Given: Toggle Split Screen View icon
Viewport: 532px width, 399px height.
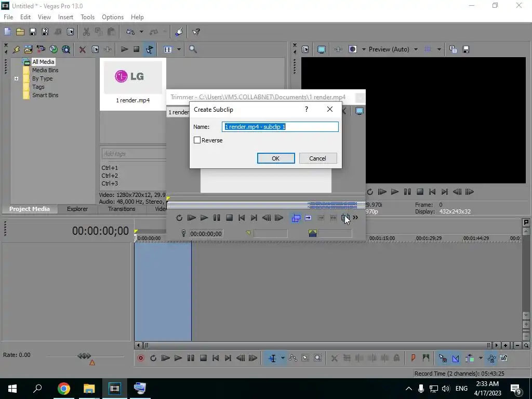Looking at the screenshot, I should pos(353,49).
